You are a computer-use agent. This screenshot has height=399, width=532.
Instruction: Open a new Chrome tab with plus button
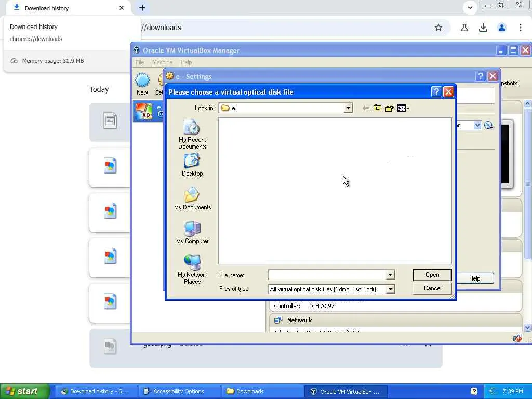coord(142,8)
